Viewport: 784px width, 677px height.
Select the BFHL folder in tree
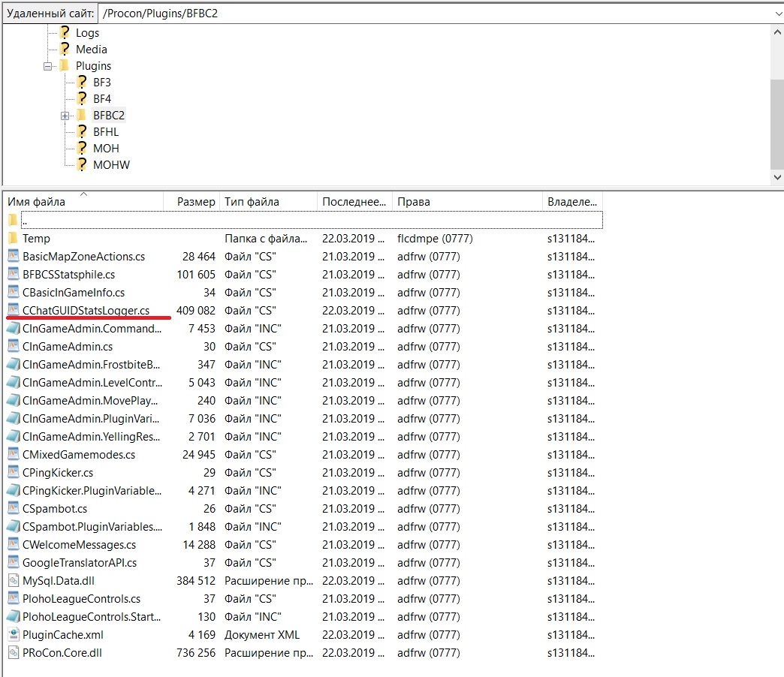point(106,132)
